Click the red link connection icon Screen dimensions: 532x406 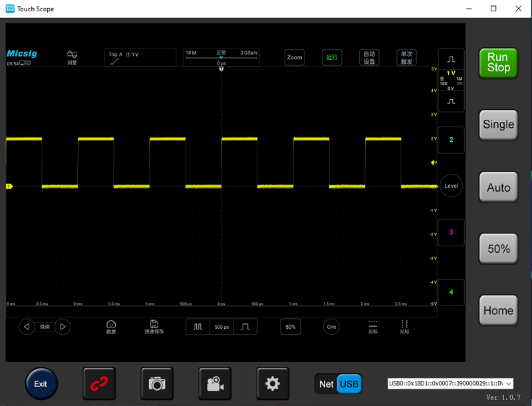(x=99, y=383)
